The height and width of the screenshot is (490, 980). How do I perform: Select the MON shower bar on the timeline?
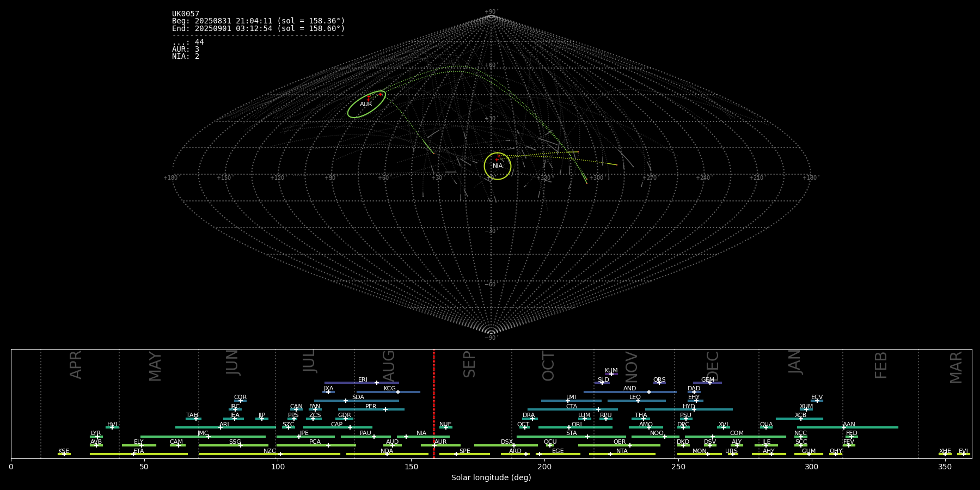(700, 454)
